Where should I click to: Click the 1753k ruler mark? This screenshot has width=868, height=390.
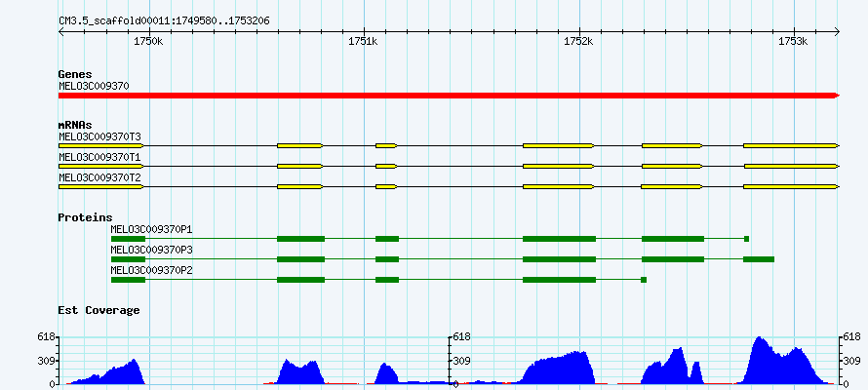pyautogui.click(x=795, y=42)
